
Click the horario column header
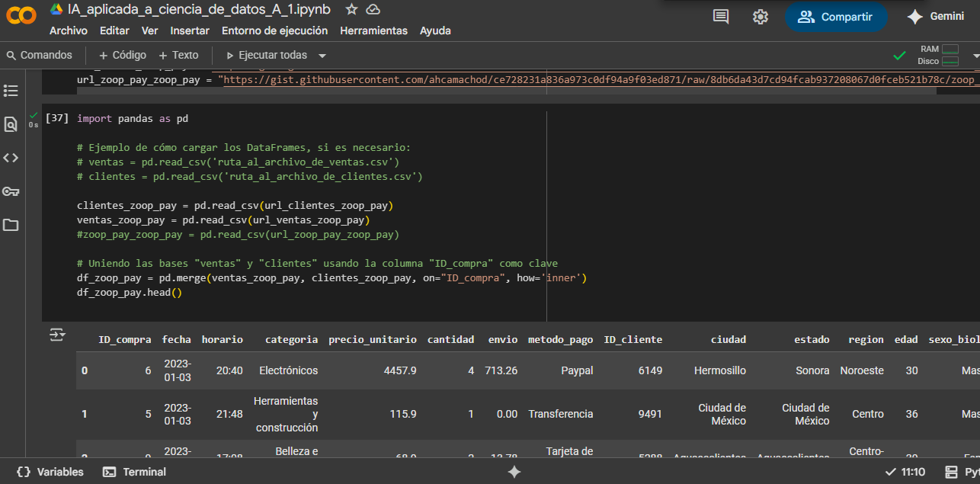[223, 340]
